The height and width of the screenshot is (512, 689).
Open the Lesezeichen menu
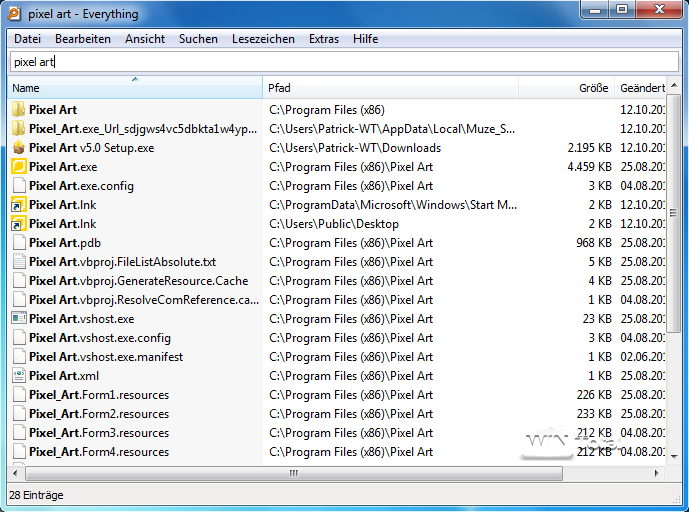[x=263, y=39]
